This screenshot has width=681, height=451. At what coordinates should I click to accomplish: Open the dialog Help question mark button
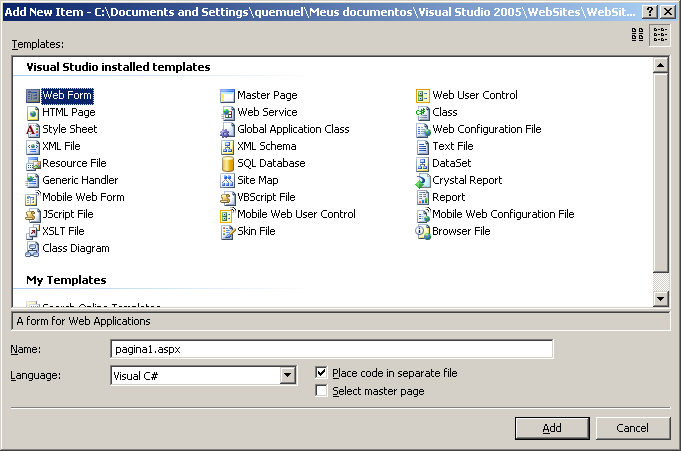pos(649,12)
